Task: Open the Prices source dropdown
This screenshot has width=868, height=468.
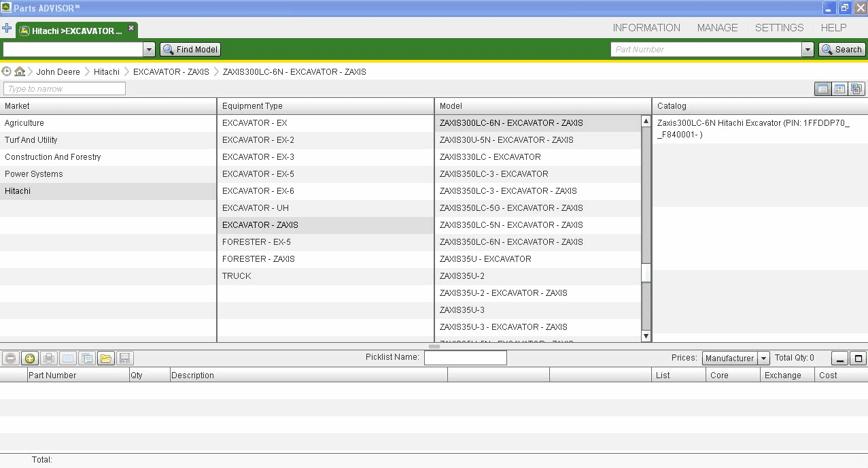Action: [763, 358]
